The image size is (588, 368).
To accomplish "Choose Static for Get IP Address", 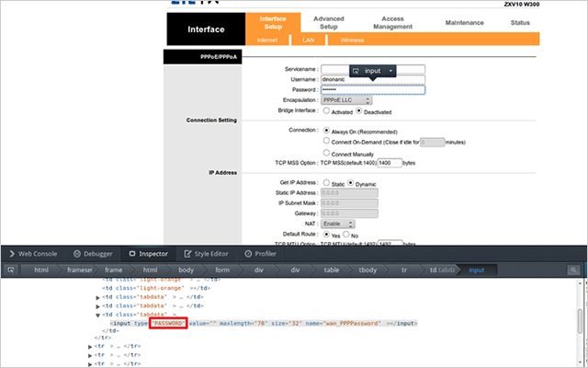I will tap(326, 182).
